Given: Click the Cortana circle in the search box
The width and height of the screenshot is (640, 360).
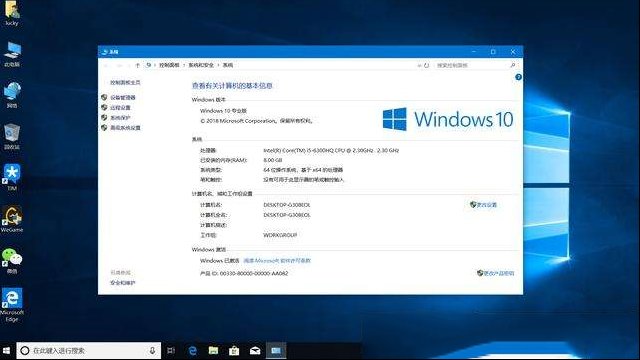Looking at the screenshot, I should pyautogui.click(x=24, y=351).
